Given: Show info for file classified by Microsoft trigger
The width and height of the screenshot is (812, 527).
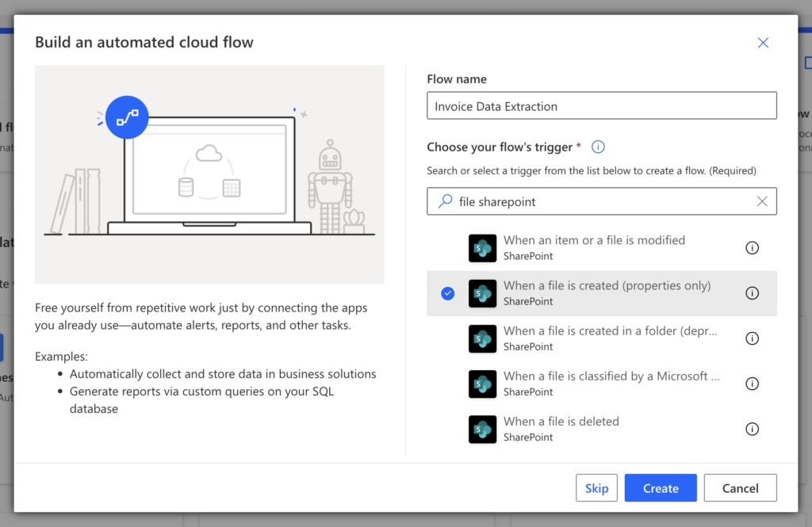Looking at the screenshot, I should coord(752,384).
